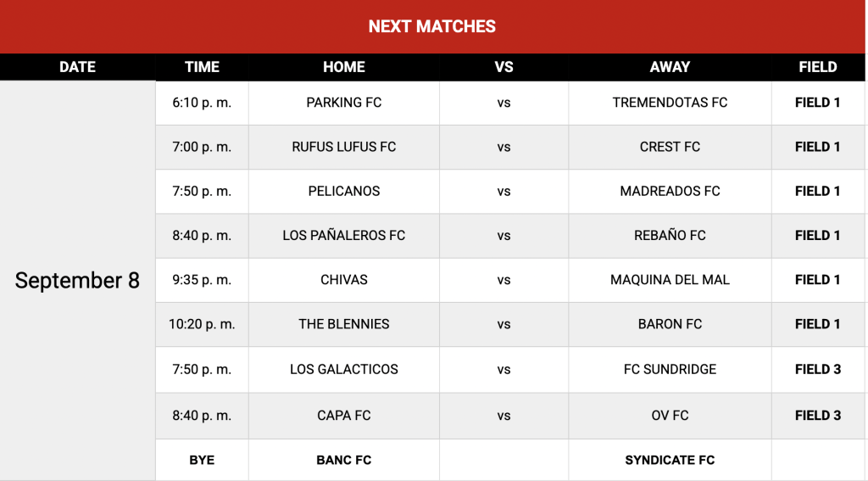Select THE BLENNIES team cell

[x=344, y=324]
